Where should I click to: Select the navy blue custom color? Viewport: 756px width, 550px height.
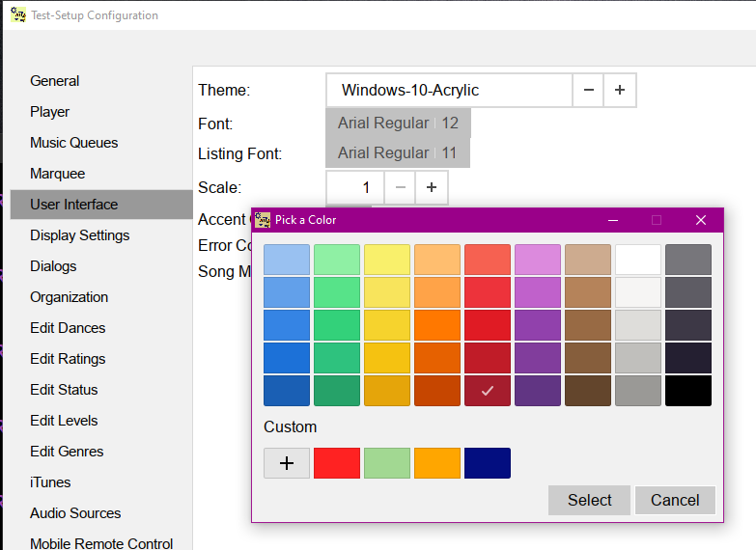[x=488, y=463]
